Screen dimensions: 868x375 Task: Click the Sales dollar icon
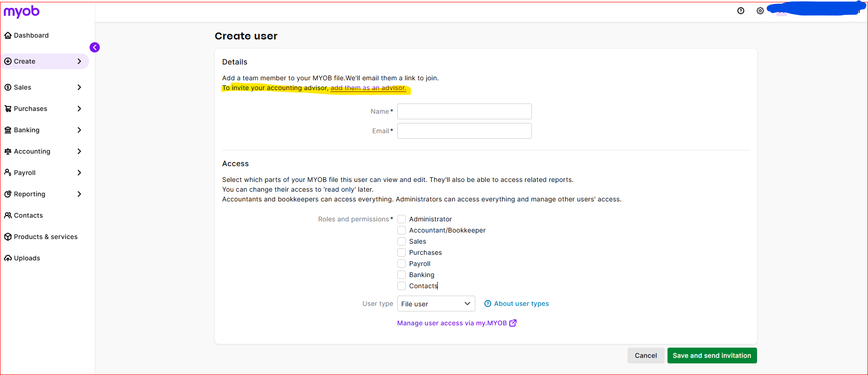pos(8,87)
